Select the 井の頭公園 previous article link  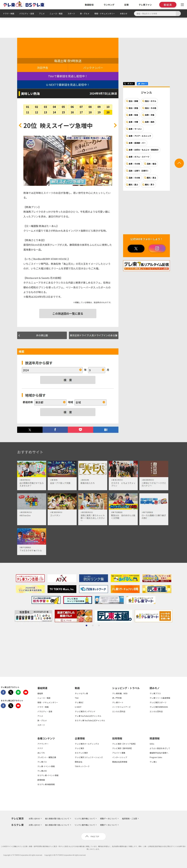[x=42, y=335]
